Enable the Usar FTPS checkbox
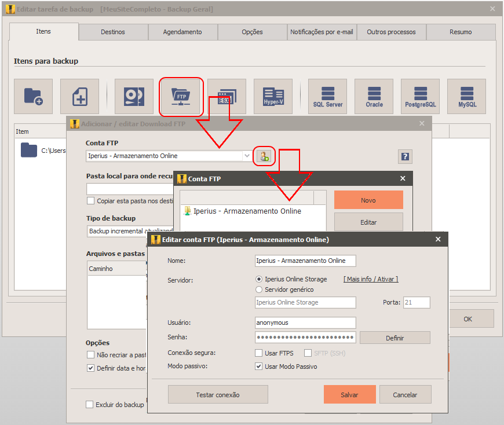This screenshot has height=425, width=504. 259,353
